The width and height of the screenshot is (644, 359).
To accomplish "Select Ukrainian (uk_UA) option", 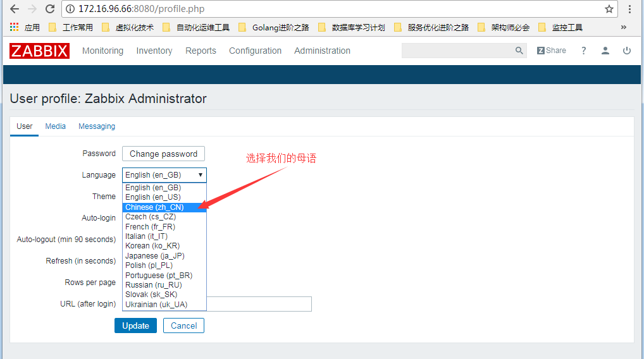I will point(164,305).
